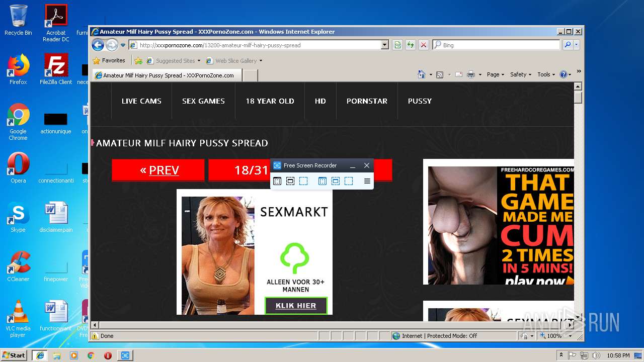Open the Page menu dropdown
Image resolution: width=644 pixels, height=362 pixels.
coord(495,74)
